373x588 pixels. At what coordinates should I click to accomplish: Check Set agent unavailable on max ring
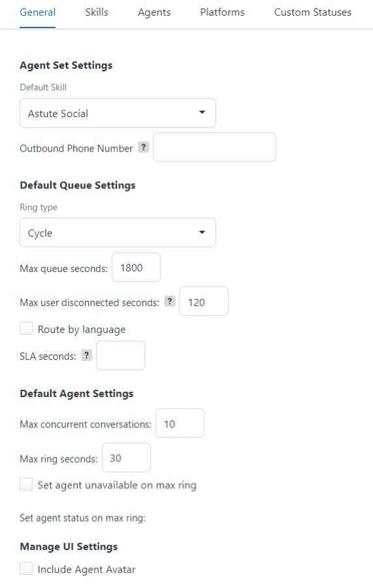pos(26,484)
